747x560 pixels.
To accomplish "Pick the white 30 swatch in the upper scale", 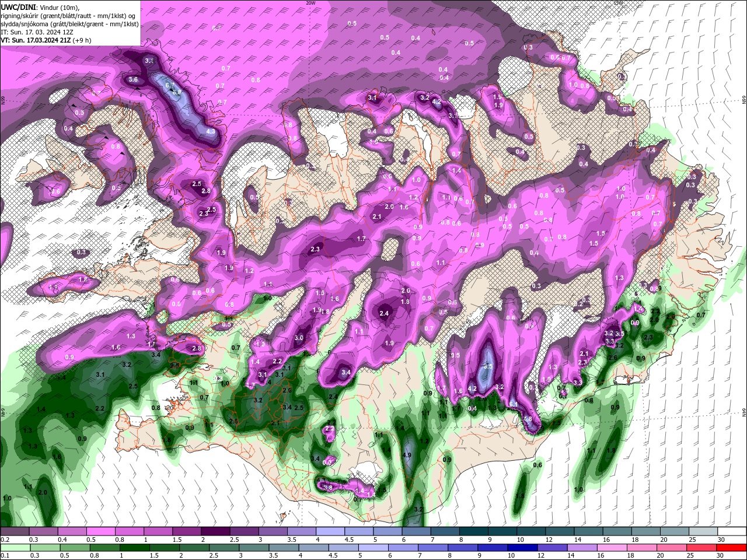I will [732, 531].
